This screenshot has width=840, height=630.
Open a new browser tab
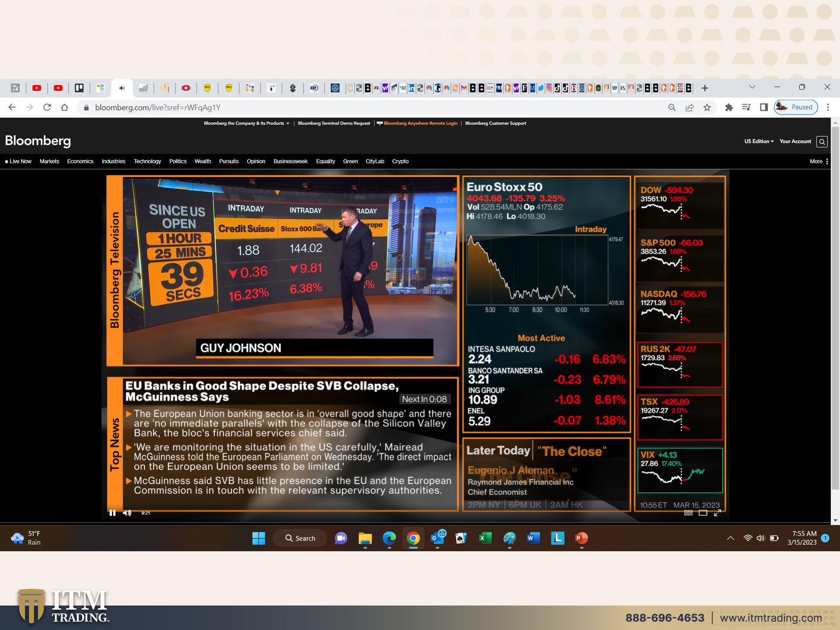(x=705, y=88)
